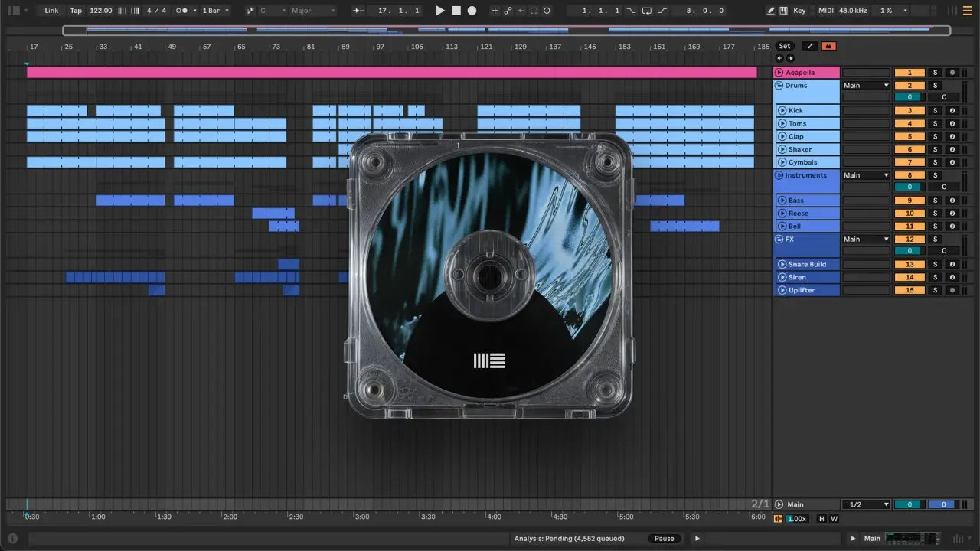Solo the Kick track
980x551 pixels.
[x=935, y=111]
